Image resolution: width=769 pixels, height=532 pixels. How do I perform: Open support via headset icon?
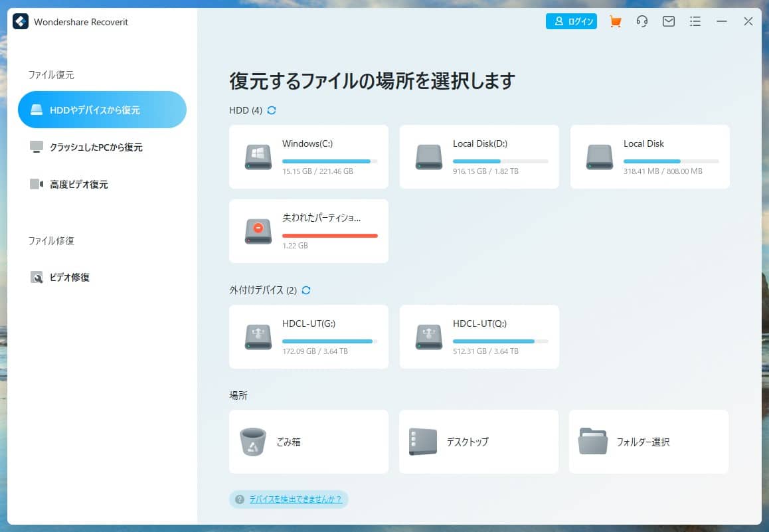coord(641,22)
